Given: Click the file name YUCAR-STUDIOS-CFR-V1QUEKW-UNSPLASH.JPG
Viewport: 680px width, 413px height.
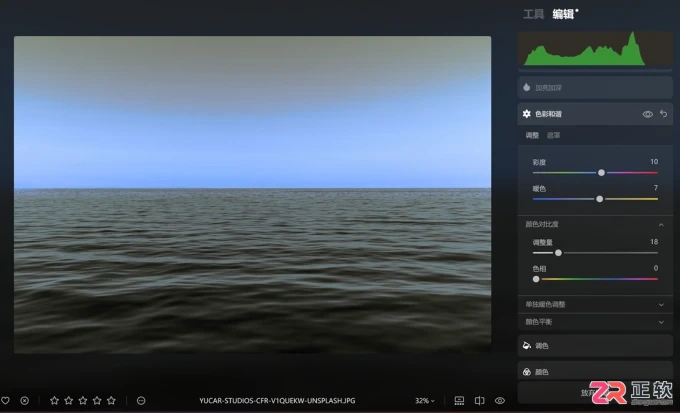Looking at the screenshot, I should pos(277,400).
